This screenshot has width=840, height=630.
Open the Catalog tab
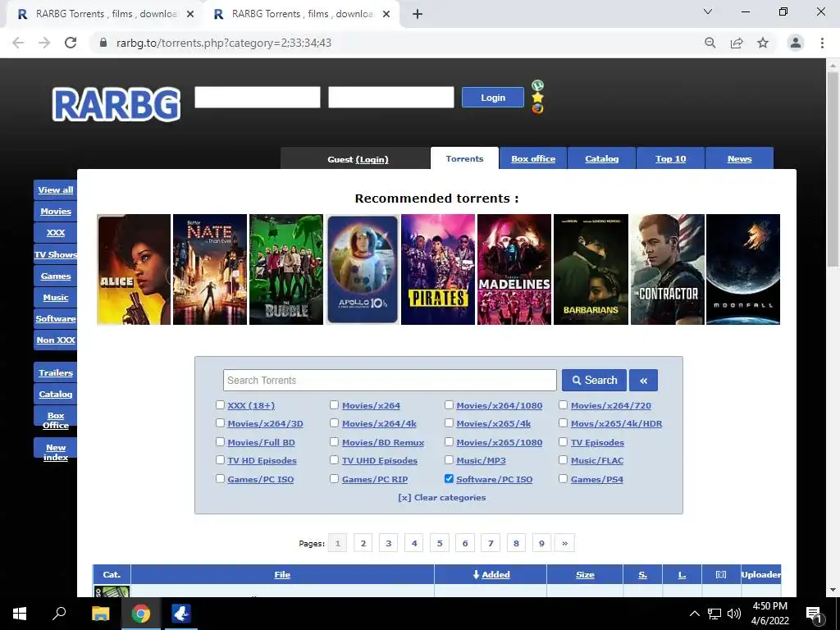pos(601,158)
